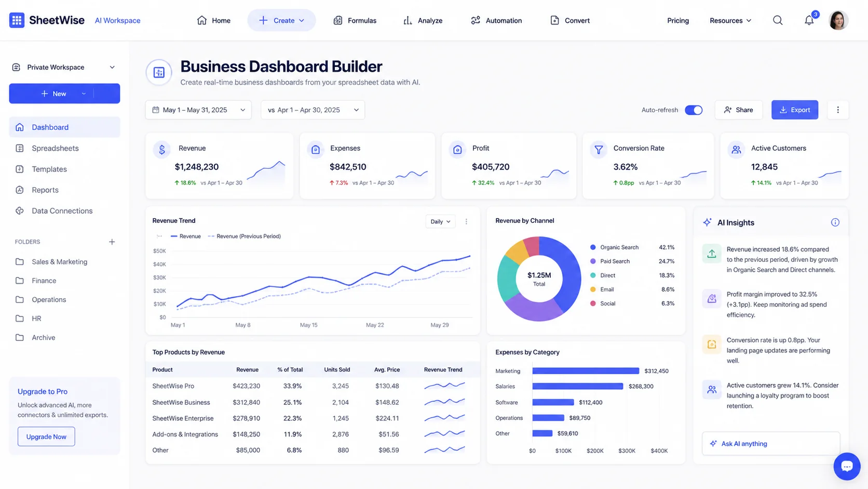868x489 pixels.
Task: Click the donut chart $1.25M total
Action: 539,279
